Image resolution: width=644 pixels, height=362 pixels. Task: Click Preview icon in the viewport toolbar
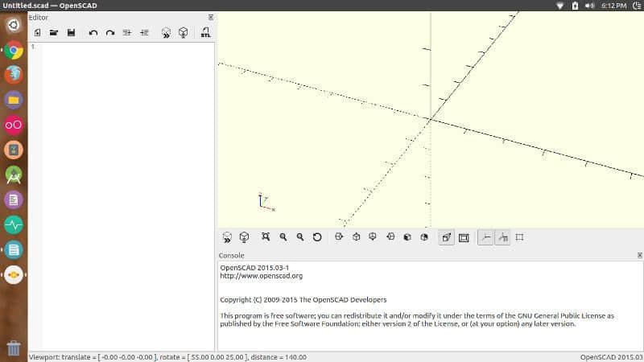coord(228,237)
